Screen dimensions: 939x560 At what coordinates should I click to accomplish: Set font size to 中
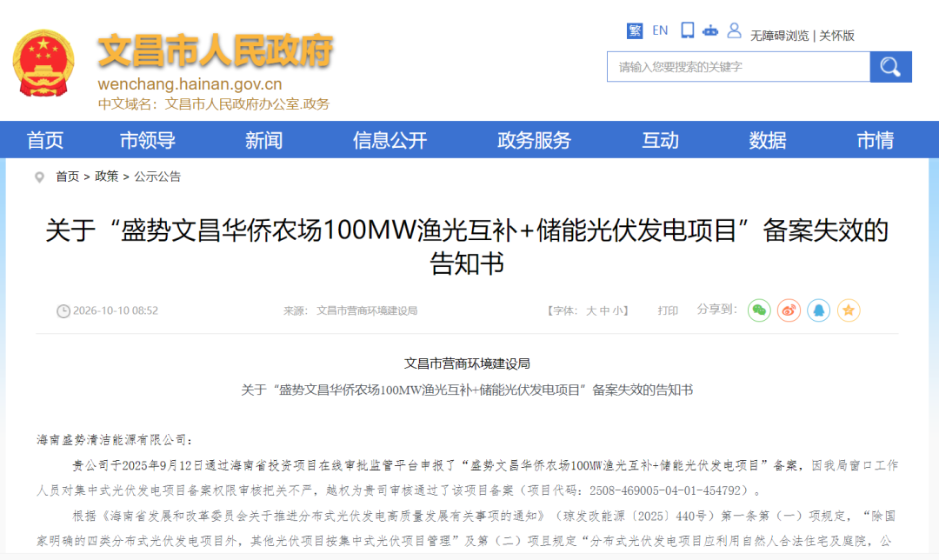[x=605, y=310]
